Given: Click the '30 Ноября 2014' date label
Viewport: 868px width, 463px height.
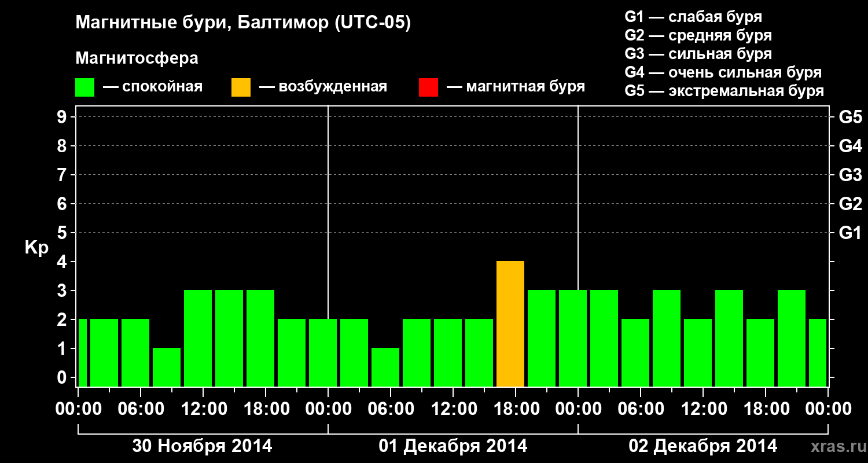Looking at the screenshot, I should click(x=203, y=446).
